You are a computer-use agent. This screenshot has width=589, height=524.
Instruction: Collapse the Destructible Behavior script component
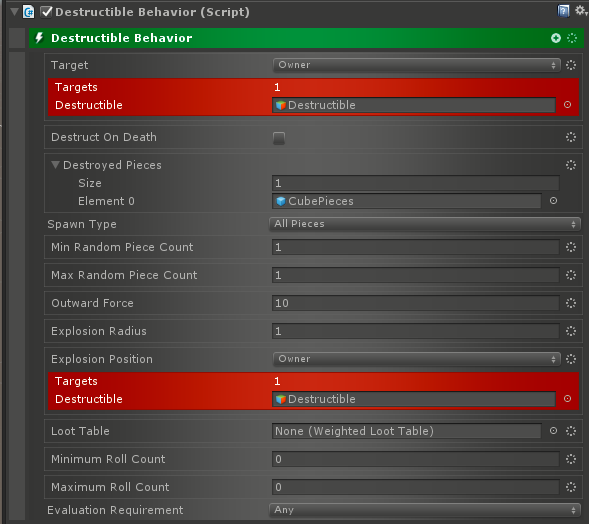tap(14, 12)
